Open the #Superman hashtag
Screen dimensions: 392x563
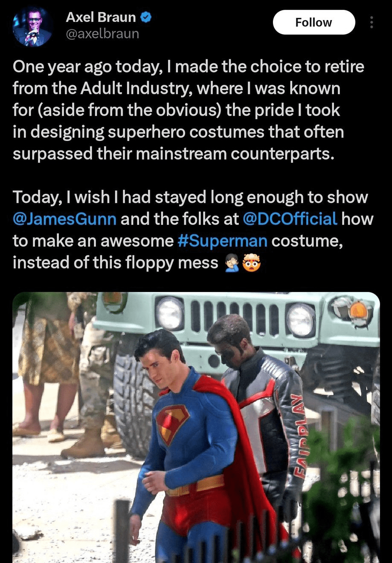click(222, 241)
